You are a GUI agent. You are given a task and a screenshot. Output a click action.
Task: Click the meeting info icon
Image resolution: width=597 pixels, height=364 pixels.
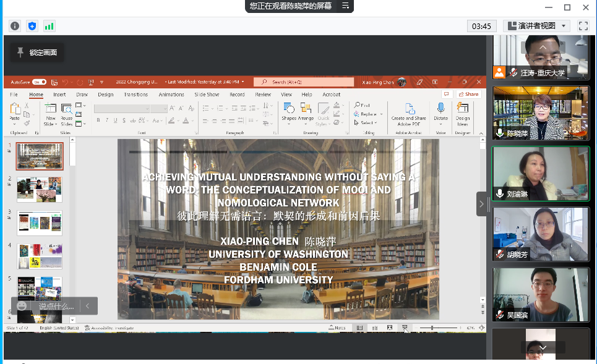(x=15, y=26)
